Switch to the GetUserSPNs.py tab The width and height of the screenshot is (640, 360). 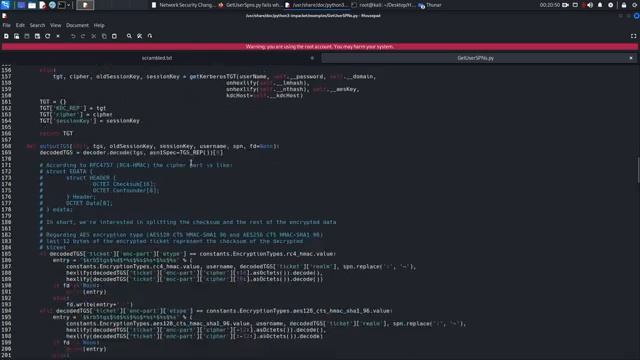point(475,58)
